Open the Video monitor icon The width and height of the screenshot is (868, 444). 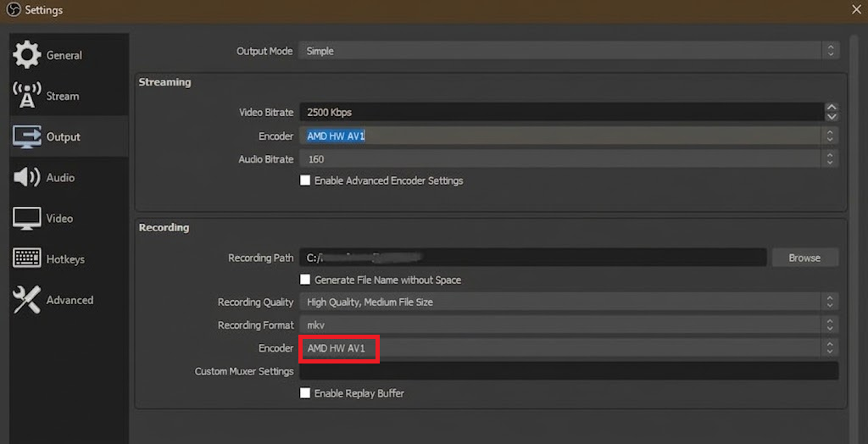point(26,218)
